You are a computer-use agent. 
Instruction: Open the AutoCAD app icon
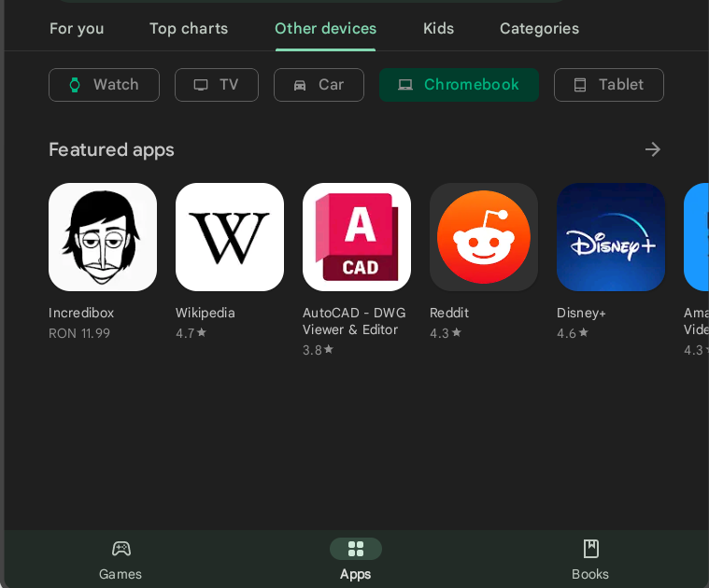357,237
